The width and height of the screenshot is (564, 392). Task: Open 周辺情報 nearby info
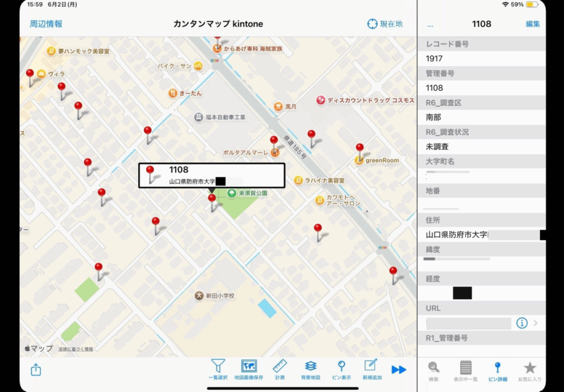coord(46,24)
